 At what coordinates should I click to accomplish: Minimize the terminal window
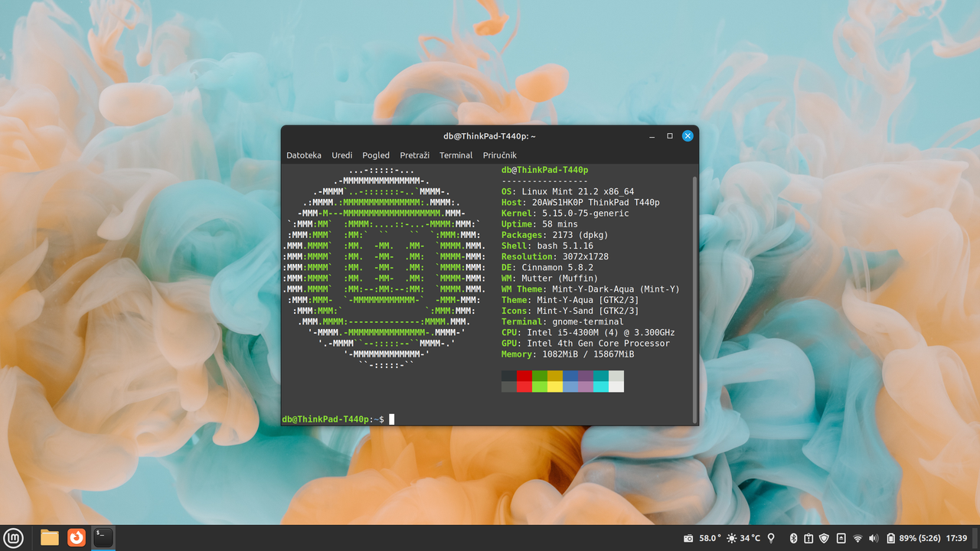pyautogui.click(x=652, y=136)
